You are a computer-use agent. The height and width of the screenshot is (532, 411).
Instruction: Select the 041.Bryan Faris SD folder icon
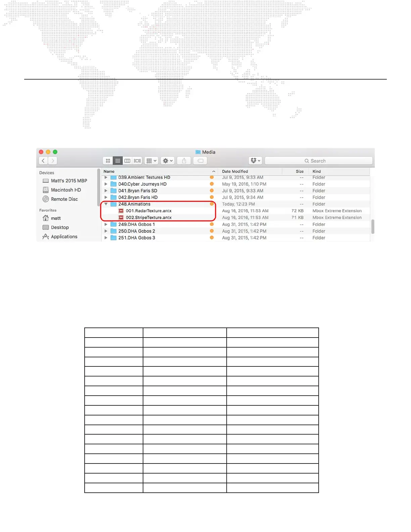coord(113,191)
